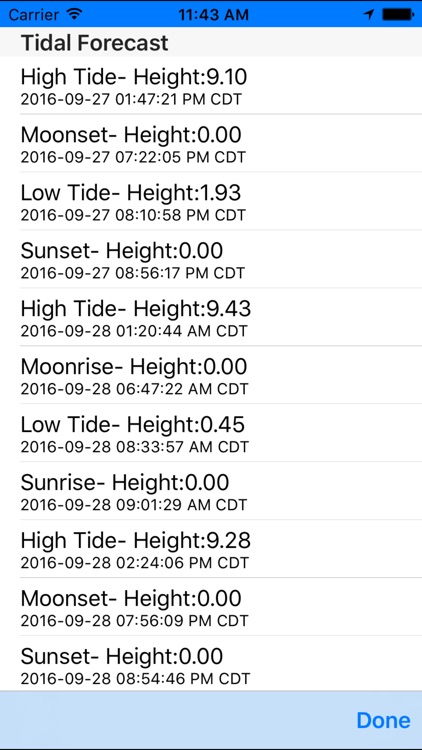The width and height of the screenshot is (422, 750).
Task: Select the Moonrise entry at 06:47:22 AM
Action: 211,375
